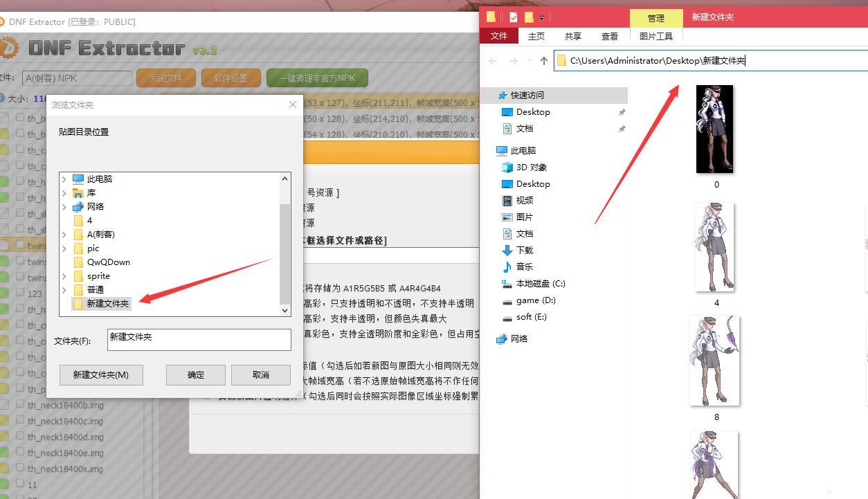The height and width of the screenshot is (499, 868).
Task: Toggle checkbox for th_neck18400c.img
Action: click(20, 421)
